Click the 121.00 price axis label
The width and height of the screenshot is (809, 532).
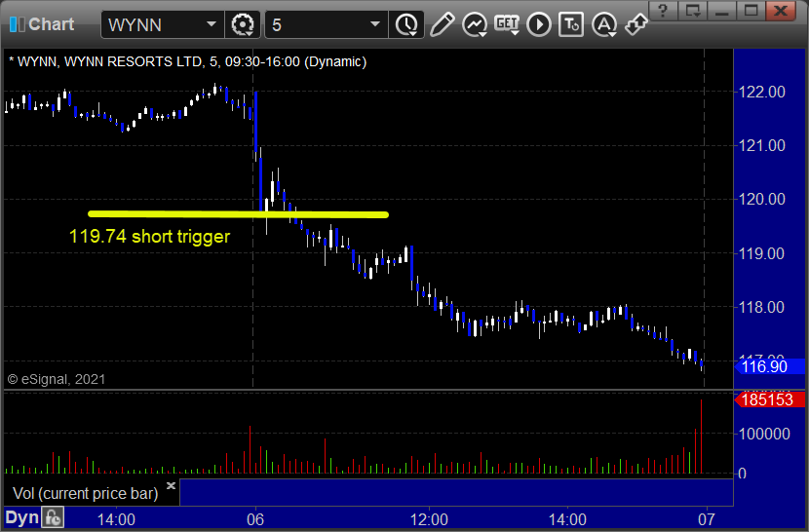tap(762, 145)
